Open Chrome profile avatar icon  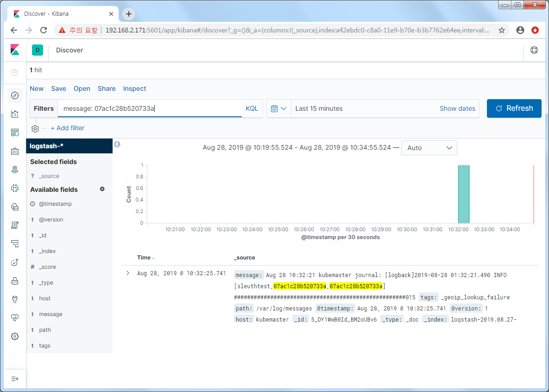click(520, 30)
